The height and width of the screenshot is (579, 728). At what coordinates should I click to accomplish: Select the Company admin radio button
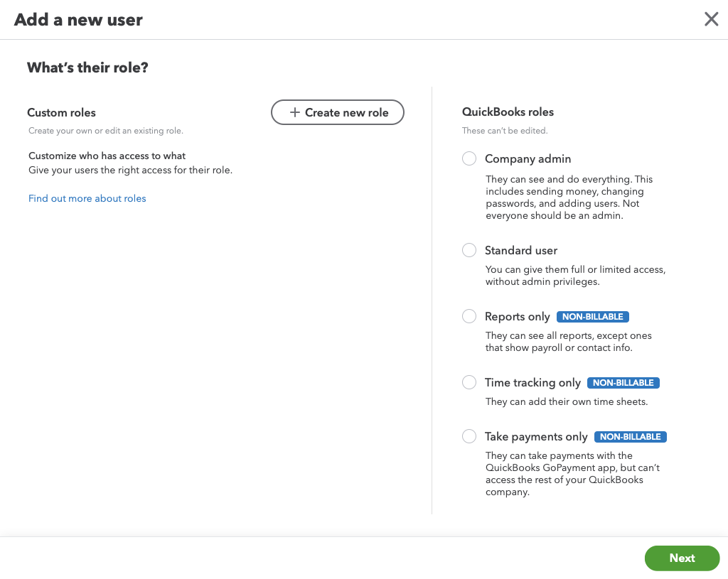pos(469,158)
